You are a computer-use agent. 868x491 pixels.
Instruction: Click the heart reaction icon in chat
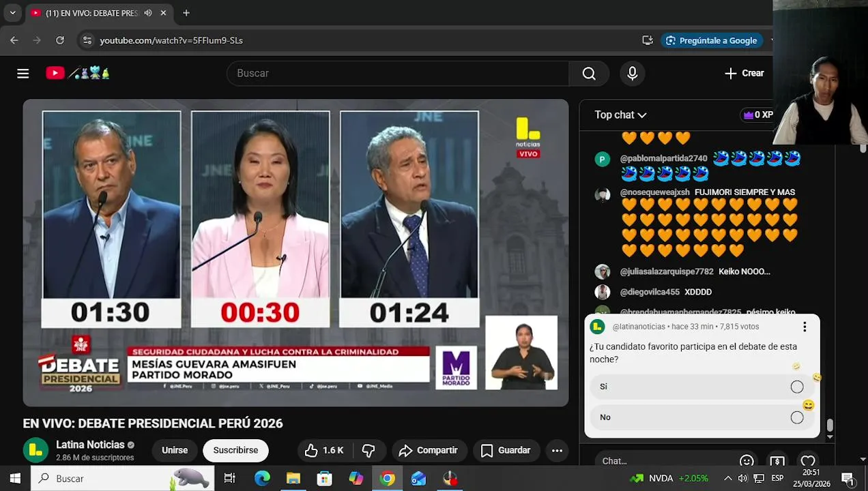(x=808, y=461)
